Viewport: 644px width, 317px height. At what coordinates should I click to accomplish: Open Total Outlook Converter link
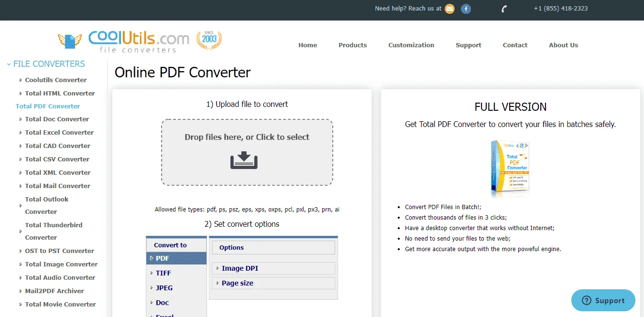(x=47, y=205)
